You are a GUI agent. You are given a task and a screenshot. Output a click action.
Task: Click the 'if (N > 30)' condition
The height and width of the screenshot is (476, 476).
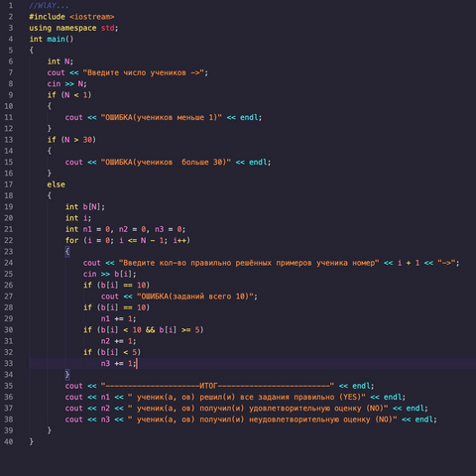[x=71, y=140]
